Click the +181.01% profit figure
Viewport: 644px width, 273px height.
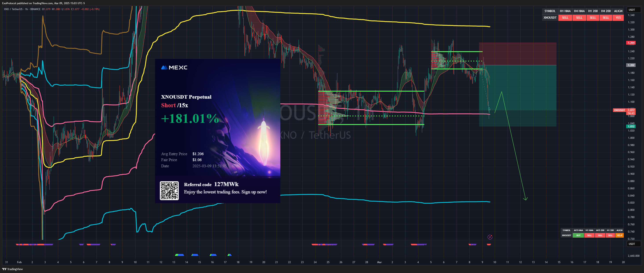click(190, 118)
